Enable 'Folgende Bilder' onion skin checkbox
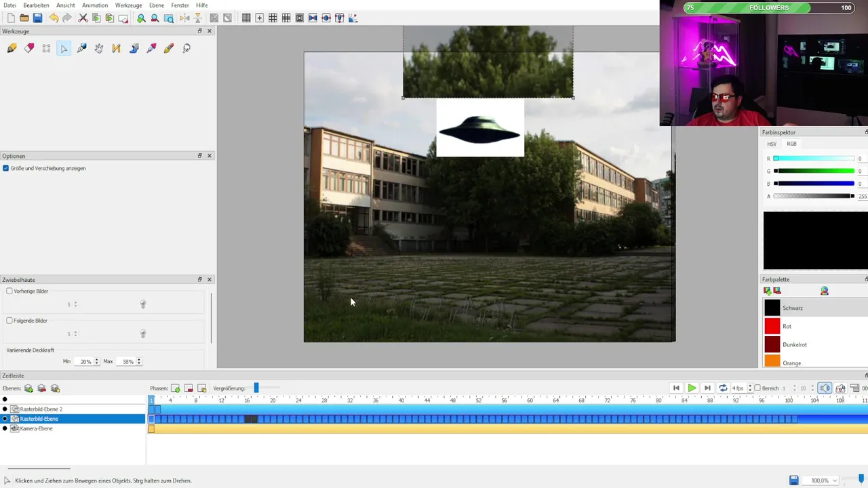 (x=9, y=321)
